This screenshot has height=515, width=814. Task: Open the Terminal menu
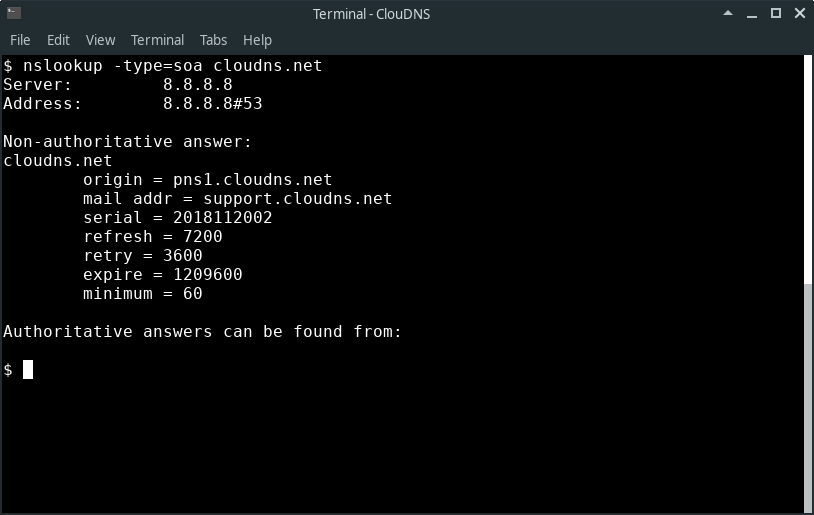(157, 40)
